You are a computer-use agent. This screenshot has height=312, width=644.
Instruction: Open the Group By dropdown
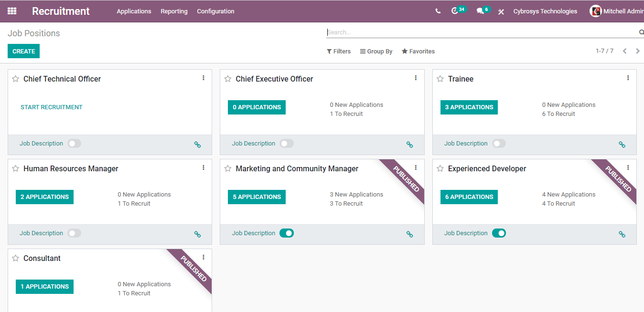tap(376, 51)
